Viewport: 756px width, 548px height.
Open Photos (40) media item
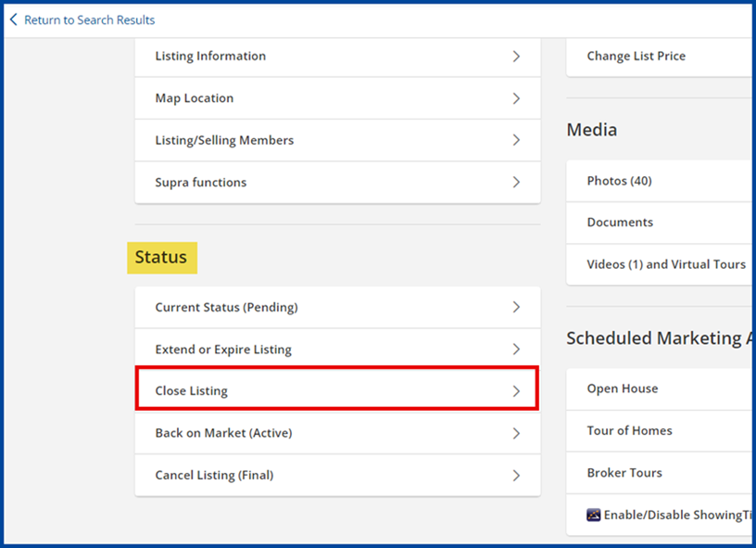tap(619, 181)
